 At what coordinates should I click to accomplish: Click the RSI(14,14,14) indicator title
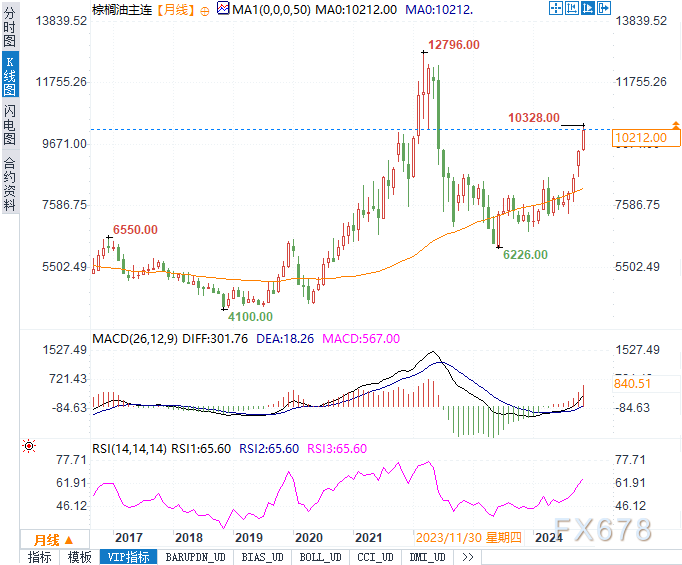click(129, 448)
